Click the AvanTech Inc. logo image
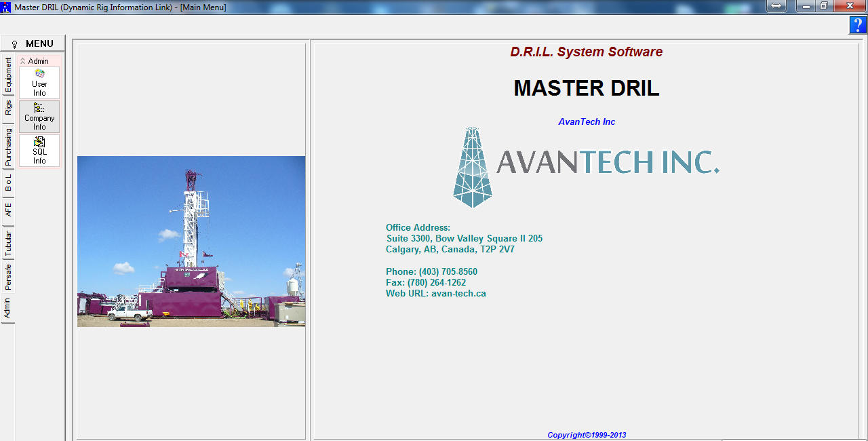 click(586, 167)
